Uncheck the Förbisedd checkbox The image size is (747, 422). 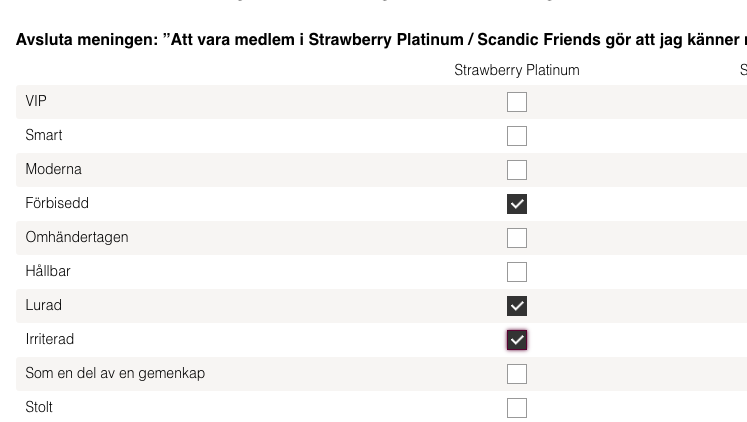pyautogui.click(x=517, y=204)
